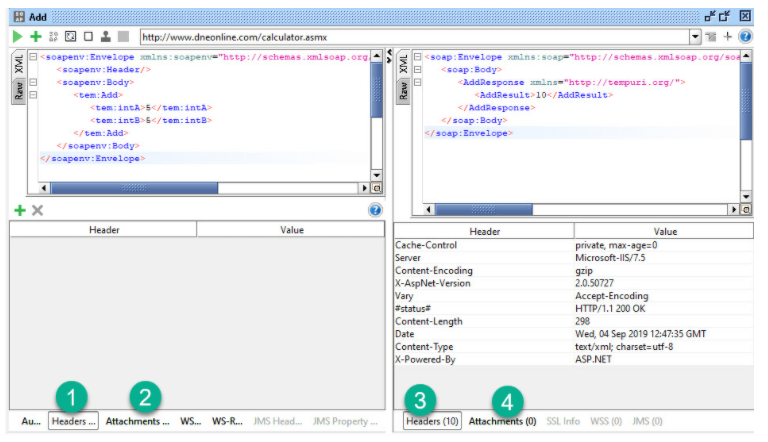This screenshot has height=442, width=768.
Task: Click the add header plus icon
Action: coord(19,210)
